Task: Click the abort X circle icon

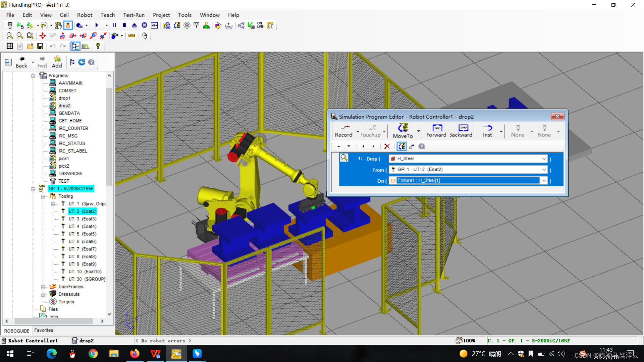Action: click(x=145, y=25)
